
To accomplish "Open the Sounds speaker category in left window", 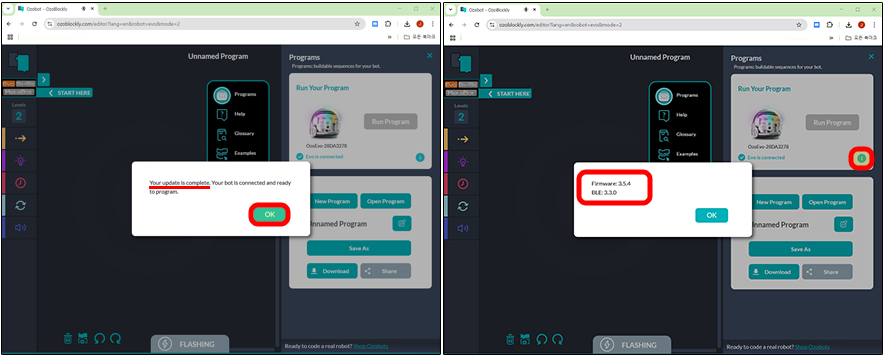I will coord(20,228).
